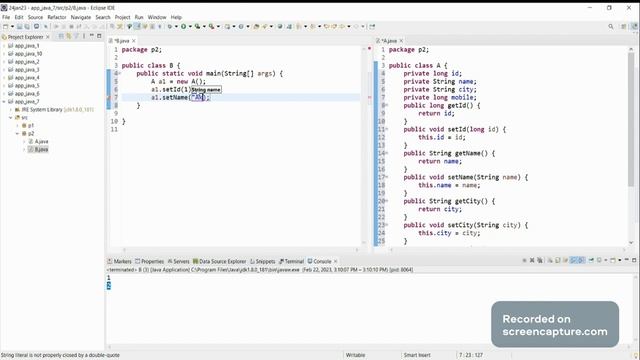Open the Run history dropdown arrow

(x=190, y=27)
